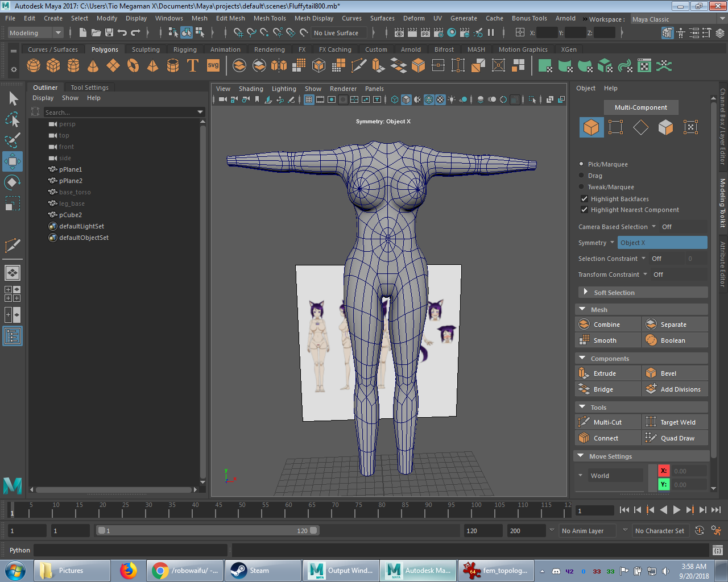Activate the Lasso select tool

pyautogui.click(x=13, y=119)
